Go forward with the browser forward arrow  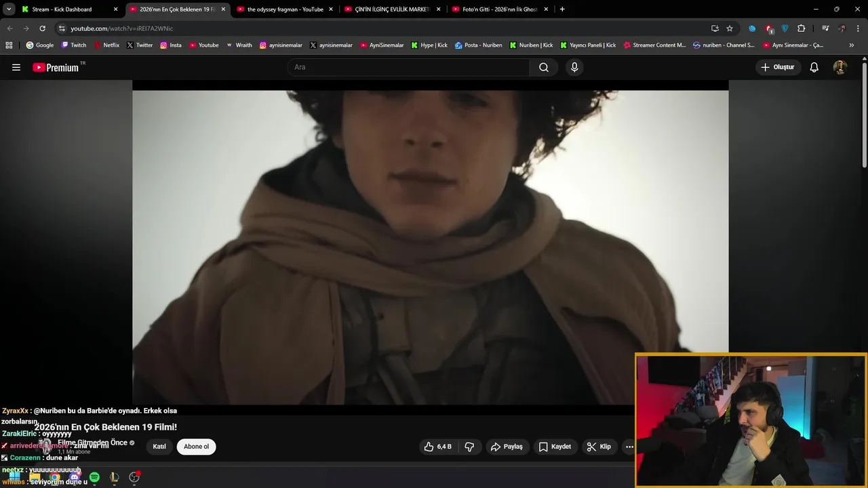26,28
